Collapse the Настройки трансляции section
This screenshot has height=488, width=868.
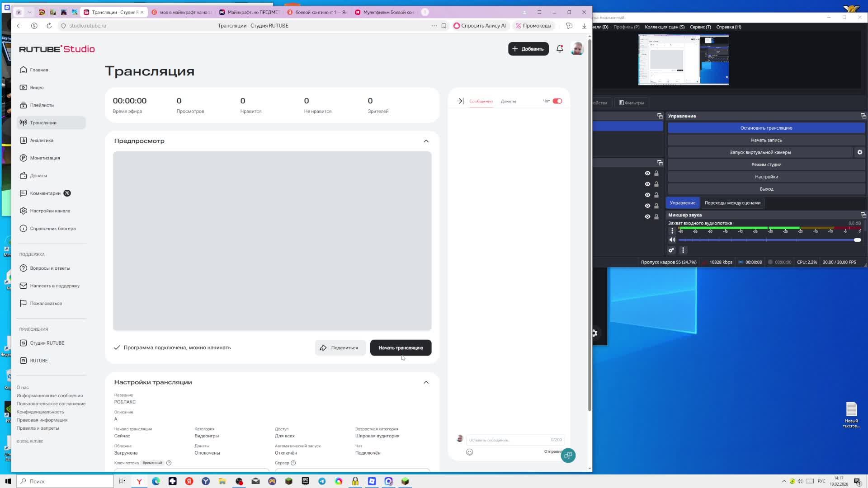(x=426, y=382)
